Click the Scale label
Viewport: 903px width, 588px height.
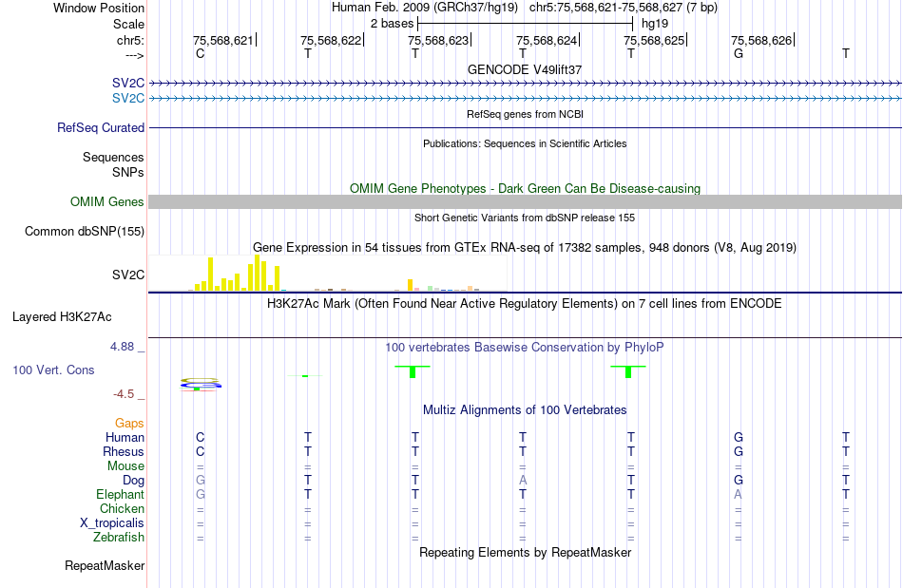click(128, 24)
